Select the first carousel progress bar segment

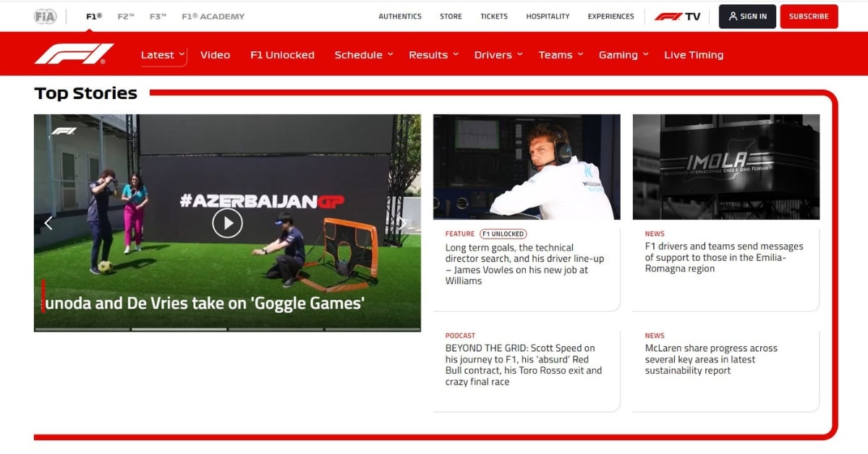[x=82, y=329]
